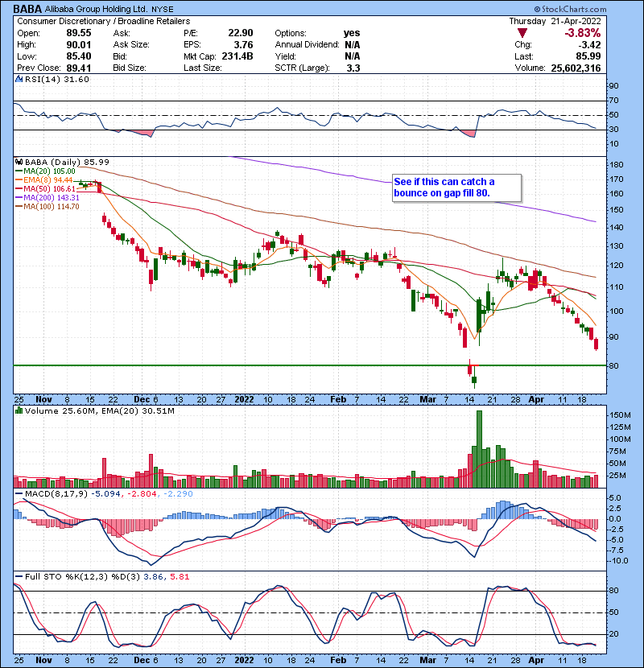Image resolution: width=644 pixels, height=668 pixels.
Task: Click the 'Dec' label on the bottom date axis
Action: click(x=142, y=660)
